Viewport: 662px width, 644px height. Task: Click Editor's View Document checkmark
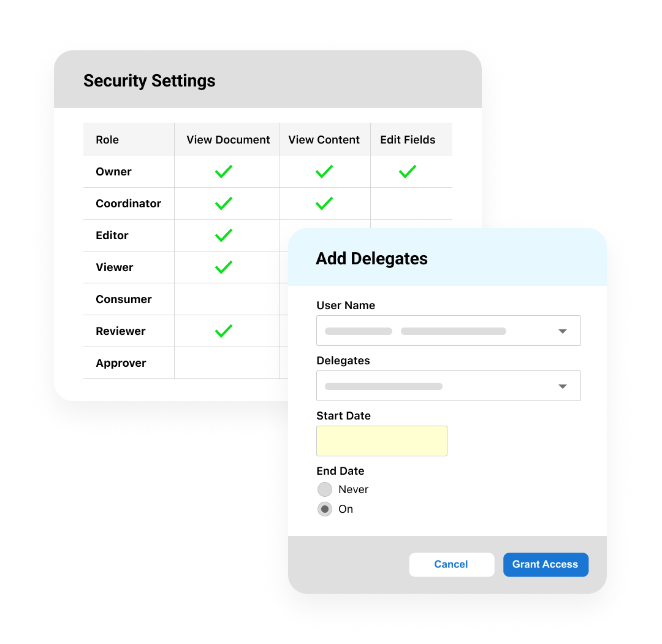click(x=224, y=236)
